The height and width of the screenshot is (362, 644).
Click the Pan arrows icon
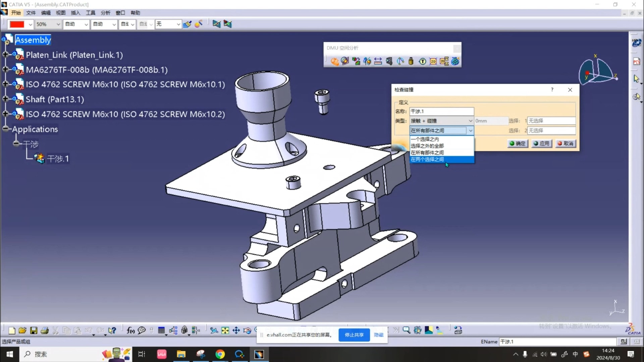[x=236, y=330]
